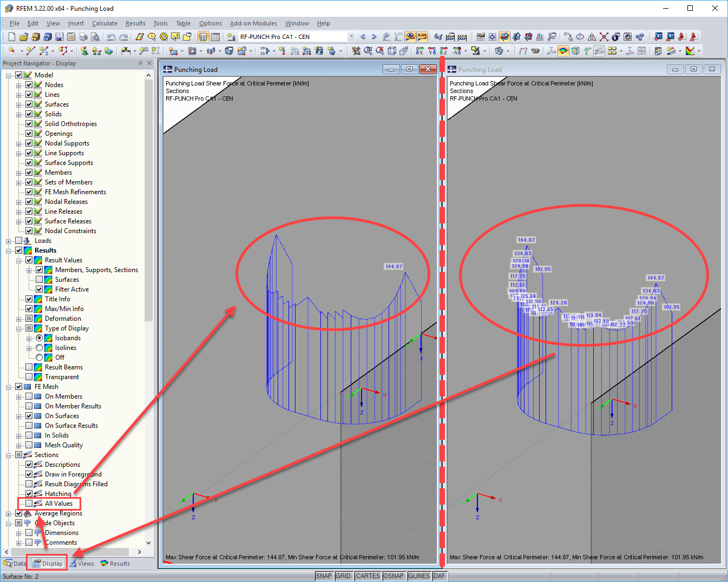This screenshot has width=728, height=582.
Task: Switch to the Views navigator tab
Action: pyautogui.click(x=82, y=564)
